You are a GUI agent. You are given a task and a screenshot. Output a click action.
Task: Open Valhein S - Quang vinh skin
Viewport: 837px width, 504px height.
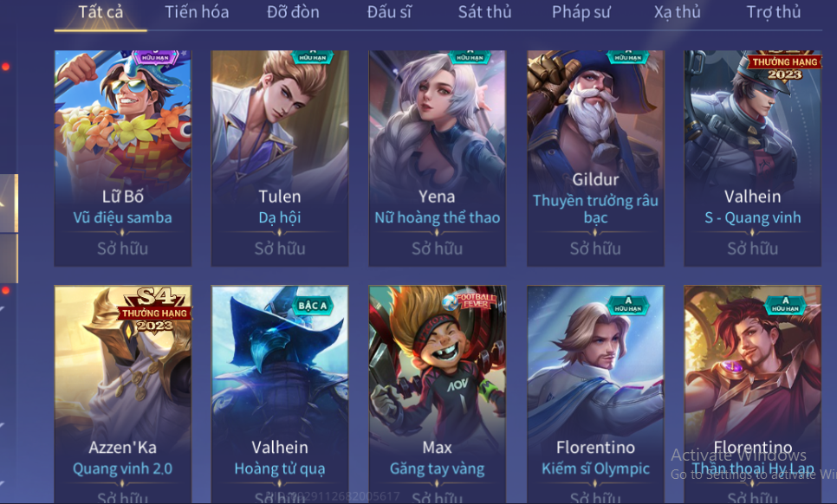click(753, 158)
